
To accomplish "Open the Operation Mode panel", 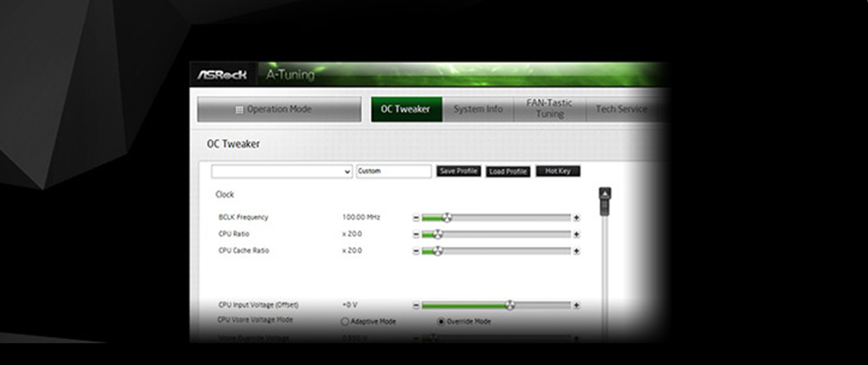I will (x=279, y=109).
